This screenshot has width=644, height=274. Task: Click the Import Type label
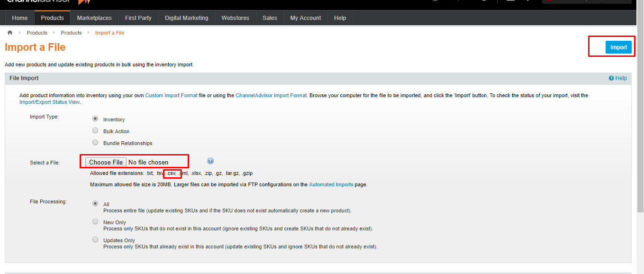44,117
